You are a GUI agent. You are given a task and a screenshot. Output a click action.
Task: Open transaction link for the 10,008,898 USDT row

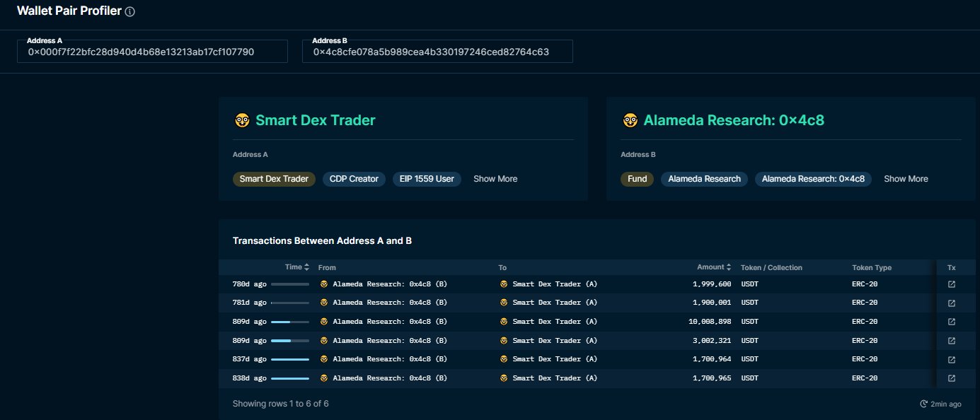pyautogui.click(x=952, y=322)
